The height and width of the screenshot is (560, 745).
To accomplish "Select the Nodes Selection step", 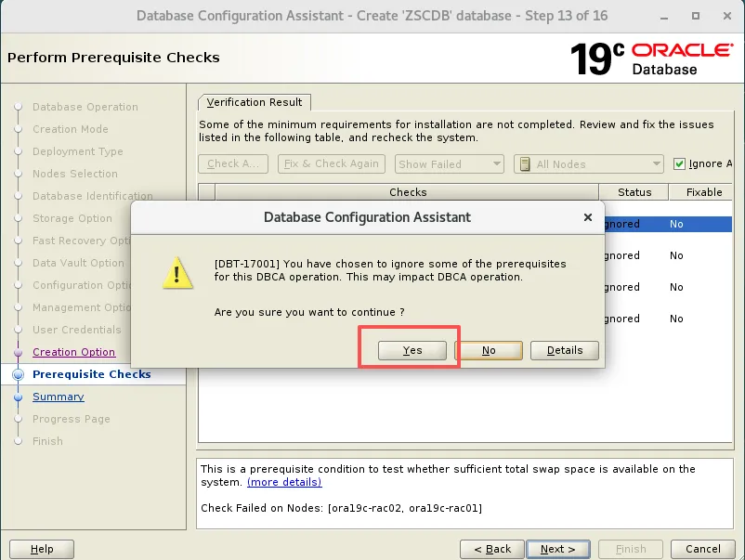I will [75, 174].
